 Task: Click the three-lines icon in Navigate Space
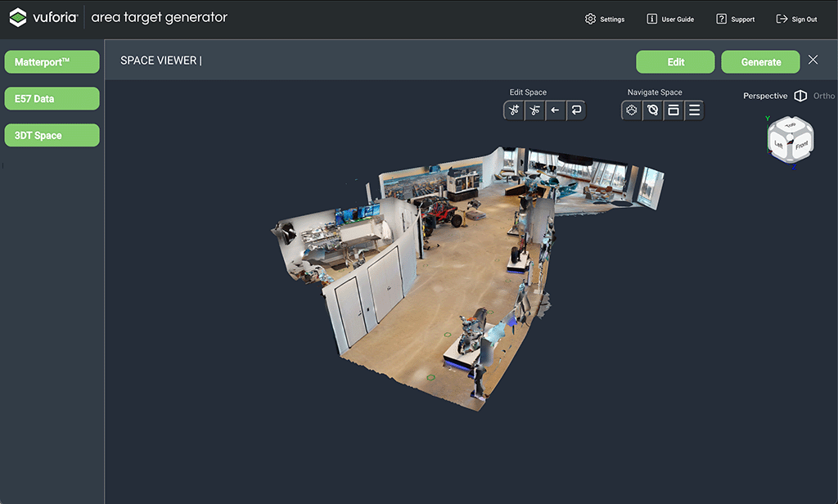click(x=694, y=110)
